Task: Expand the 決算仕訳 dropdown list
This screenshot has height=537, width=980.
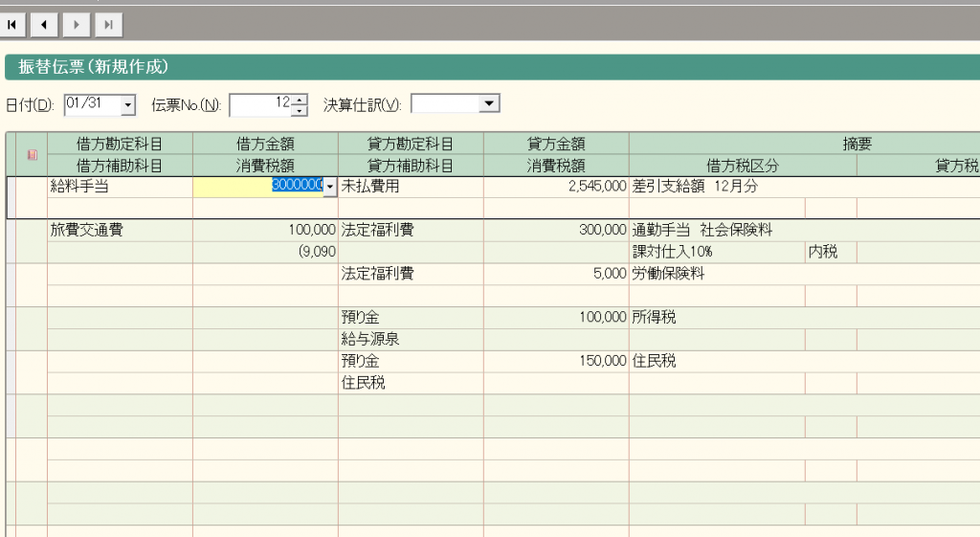Action: [x=489, y=103]
